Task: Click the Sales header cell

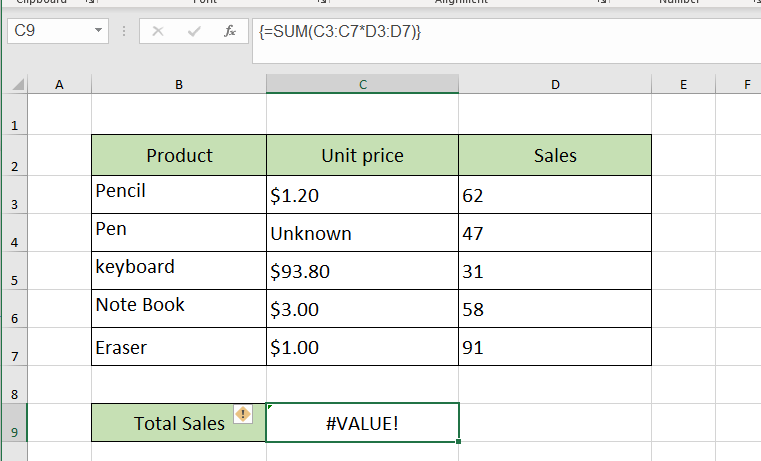Action: click(x=555, y=155)
